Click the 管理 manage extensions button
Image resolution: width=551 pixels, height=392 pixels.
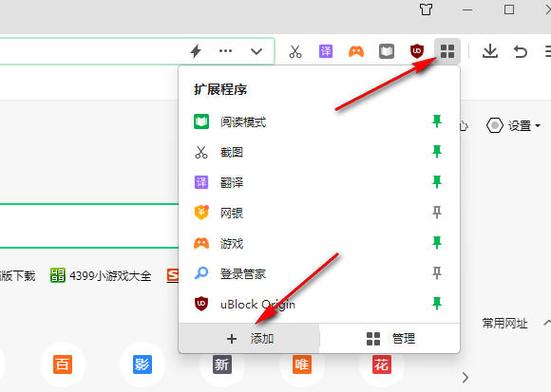point(390,339)
